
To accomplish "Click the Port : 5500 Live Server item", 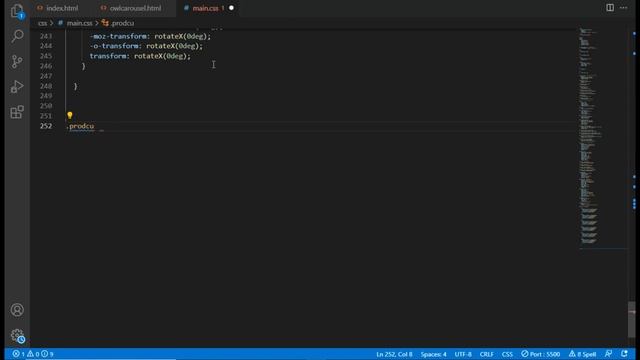I will click(540, 354).
